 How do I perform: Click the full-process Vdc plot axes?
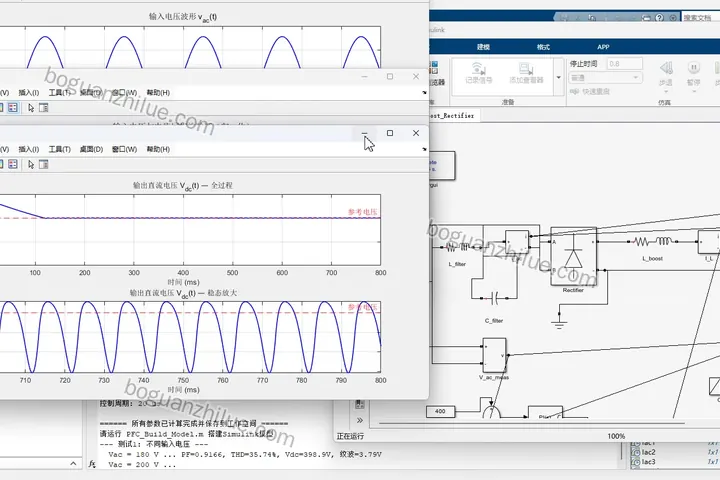coord(190,230)
